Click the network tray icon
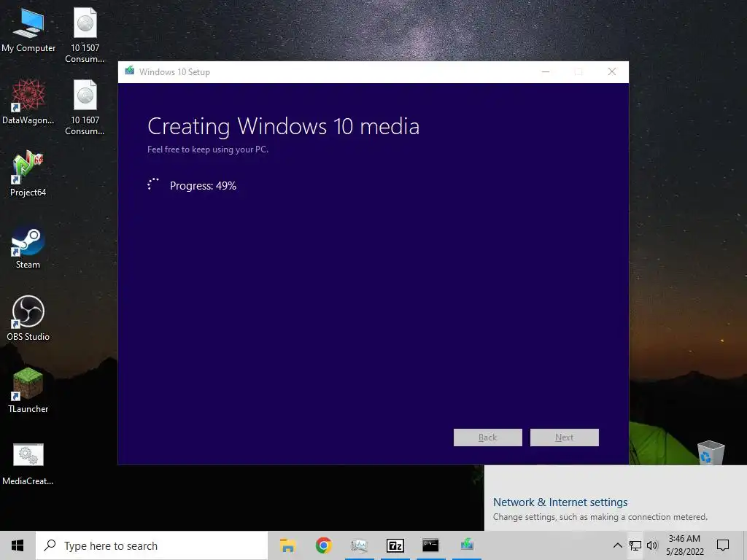Screen dimensions: 747x560 tap(635, 545)
